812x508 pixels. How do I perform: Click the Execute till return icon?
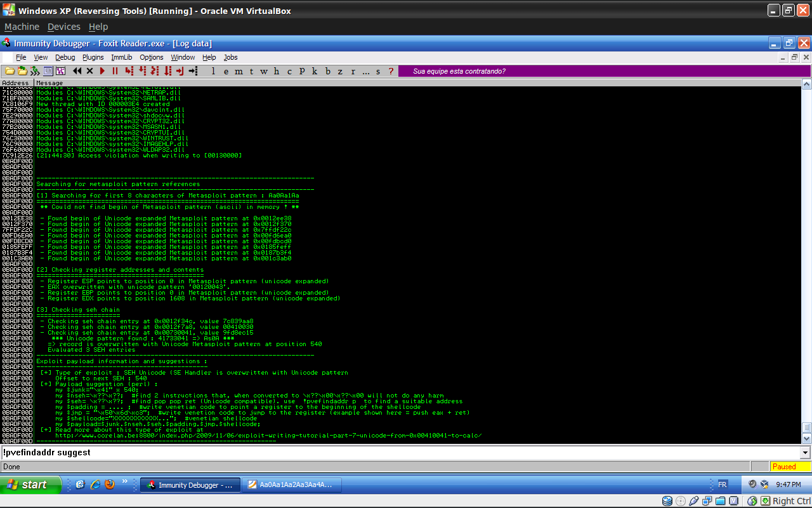click(x=180, y=71)
